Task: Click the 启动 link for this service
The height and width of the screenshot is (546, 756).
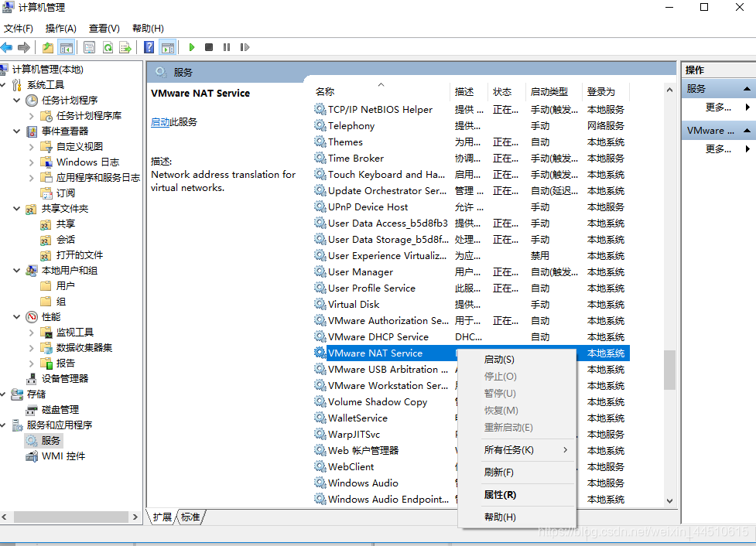Action: click(x=160, y=122)
